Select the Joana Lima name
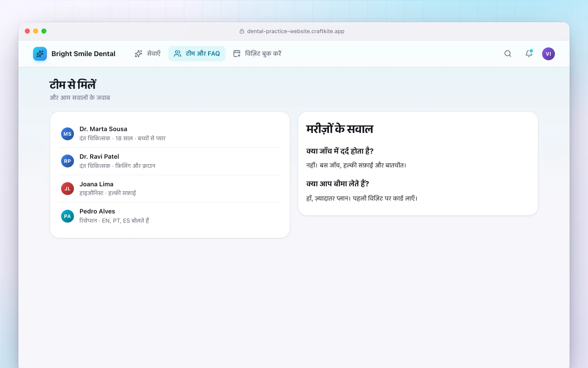 tap(96, 184)
